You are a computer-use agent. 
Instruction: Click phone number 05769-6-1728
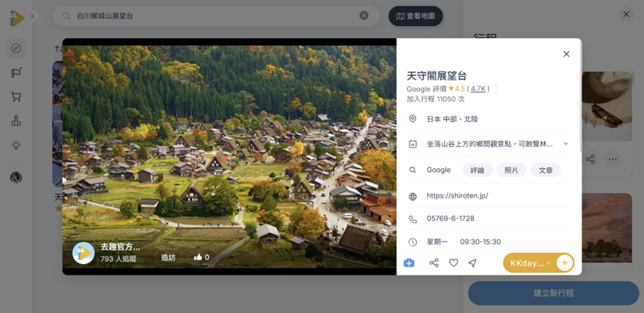(450, 219)
